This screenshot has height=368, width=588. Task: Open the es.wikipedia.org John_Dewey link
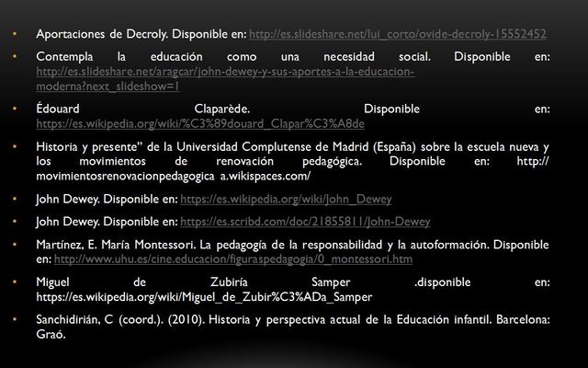286,199
